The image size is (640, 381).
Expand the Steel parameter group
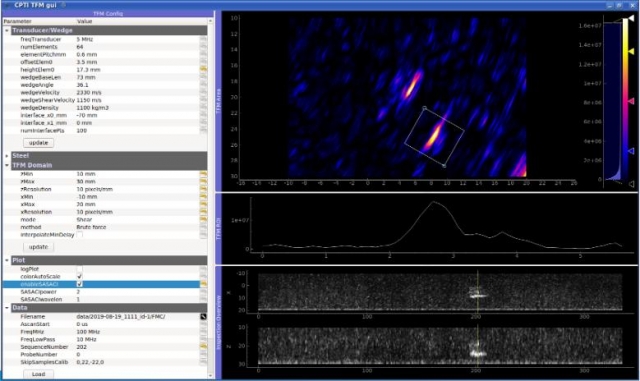click(x=7, y=156)
